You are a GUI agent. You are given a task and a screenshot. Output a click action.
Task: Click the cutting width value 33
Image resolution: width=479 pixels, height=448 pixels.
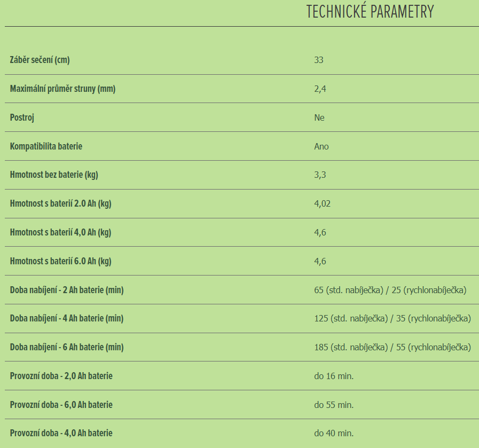[319, 60]
